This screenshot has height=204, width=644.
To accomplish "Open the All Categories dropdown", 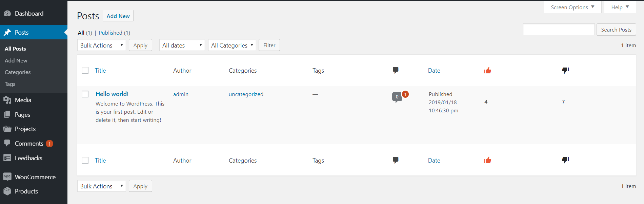I will 232,45.
